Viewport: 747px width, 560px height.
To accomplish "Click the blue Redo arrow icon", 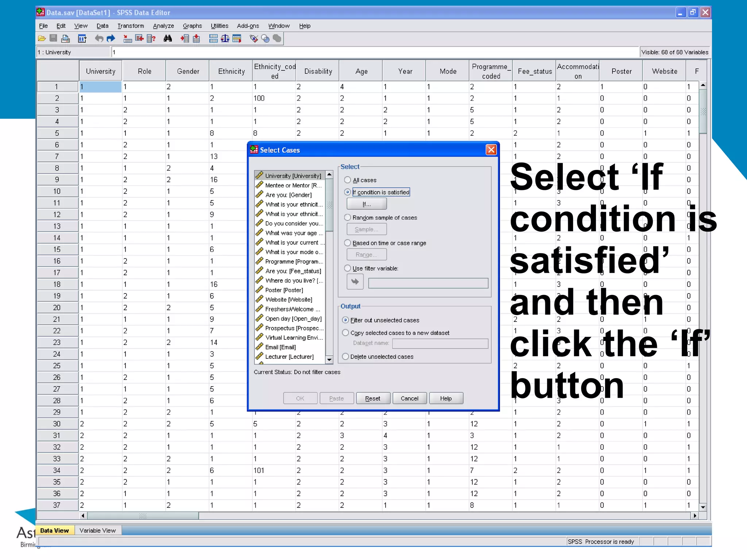I will click(x=111, y=38).
